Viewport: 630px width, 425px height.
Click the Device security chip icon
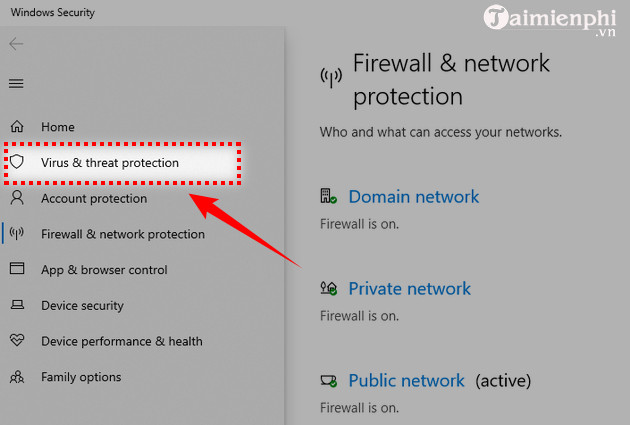[x=16, y=305]
